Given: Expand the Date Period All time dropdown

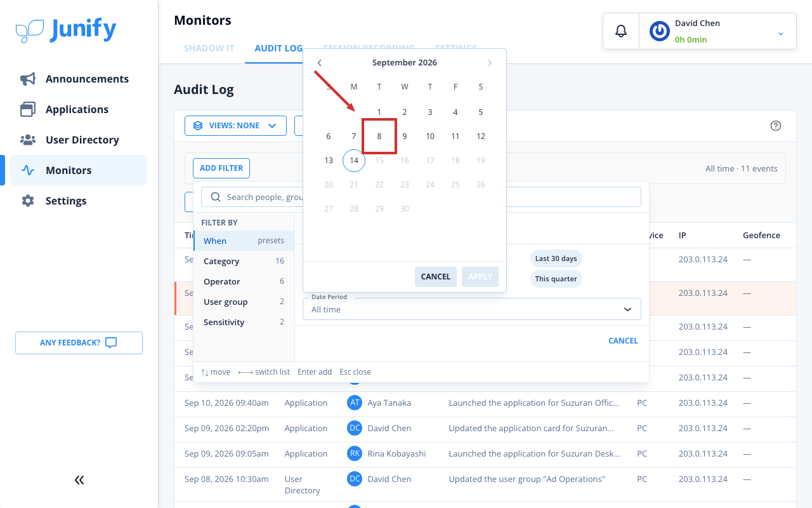Looking at the screenshot, I should pyautogui.click(x=471, y=309).
